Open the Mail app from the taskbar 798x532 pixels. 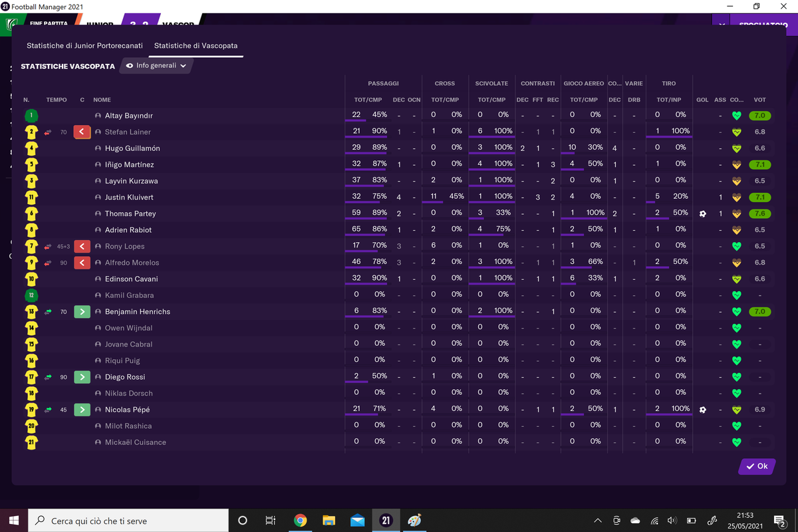pos(357,521)
